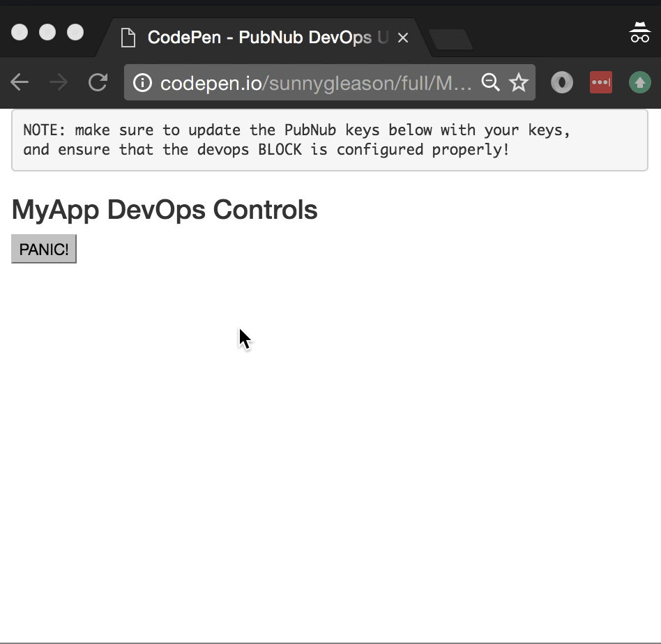Click the PANIC! button

click(x=43, y=250)
